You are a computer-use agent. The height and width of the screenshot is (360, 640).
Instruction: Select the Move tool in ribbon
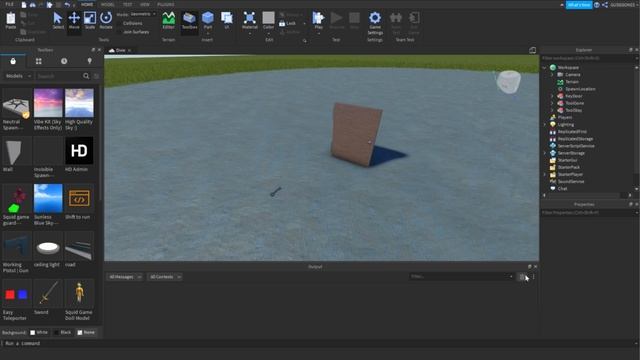coord(74,20)
